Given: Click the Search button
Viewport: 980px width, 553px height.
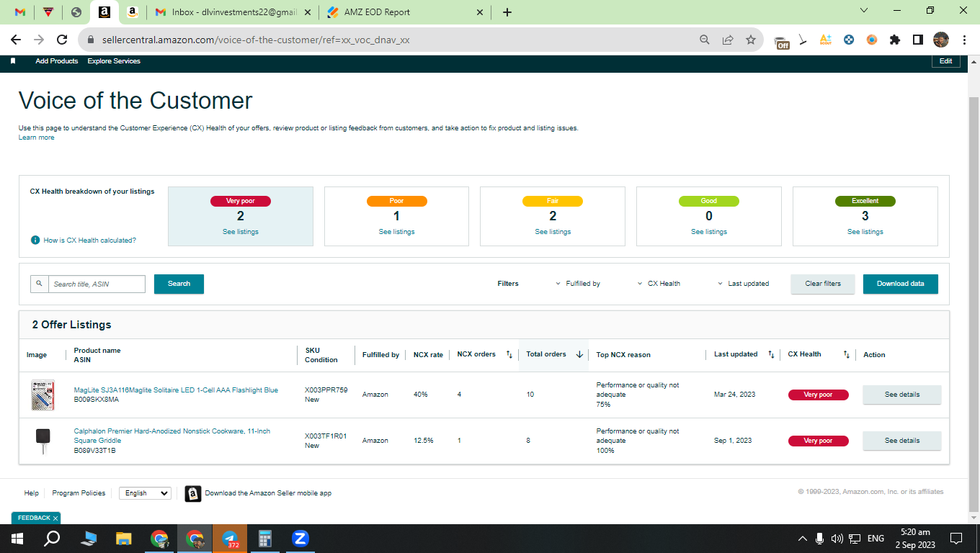Looking at the screenshot, I should [179, 284].
